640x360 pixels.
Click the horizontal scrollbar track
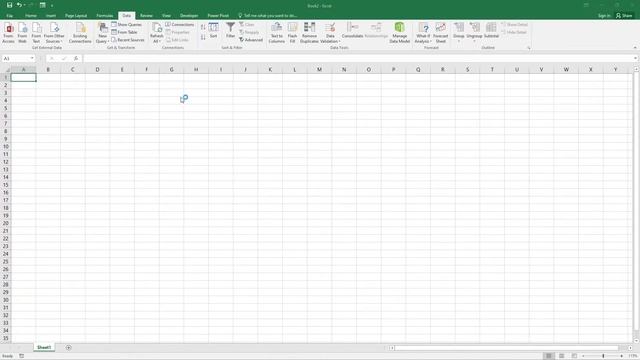(506, 348)
